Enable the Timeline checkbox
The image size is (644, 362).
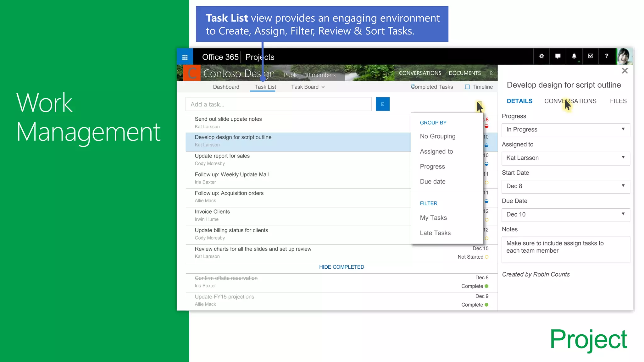point(467,87)
